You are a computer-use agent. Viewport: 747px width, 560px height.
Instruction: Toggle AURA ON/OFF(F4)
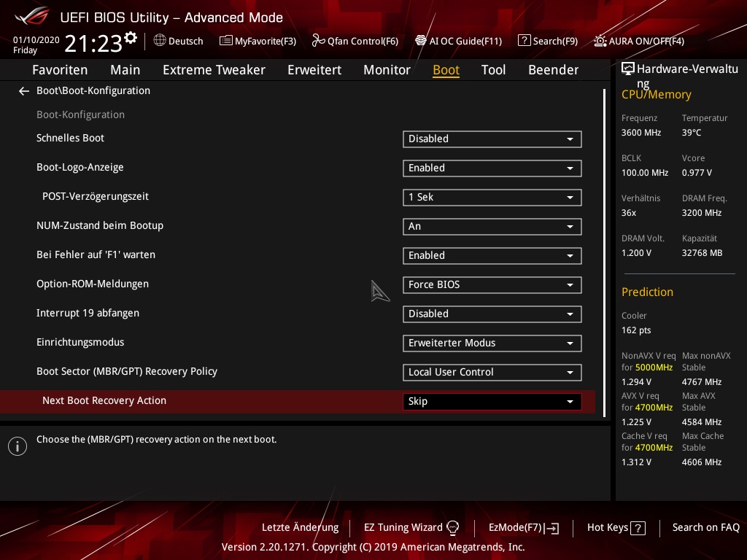[x=639, y=41]
